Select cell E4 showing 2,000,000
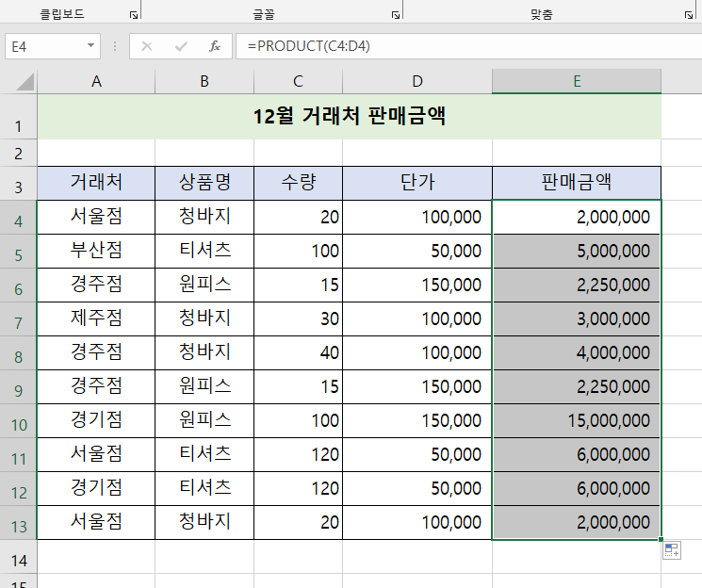The width and height of the screenshot is (702, 588). point(577,217)
